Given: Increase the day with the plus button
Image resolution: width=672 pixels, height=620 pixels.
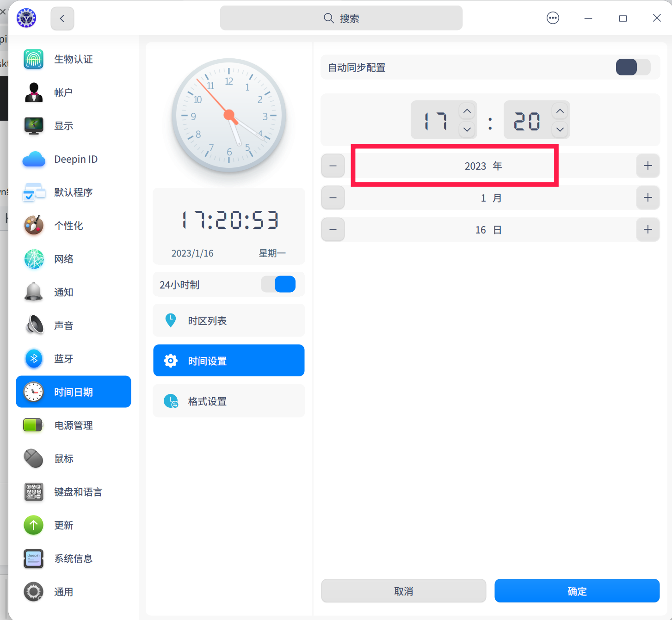Looking at the screenshot, I should 648,229.
